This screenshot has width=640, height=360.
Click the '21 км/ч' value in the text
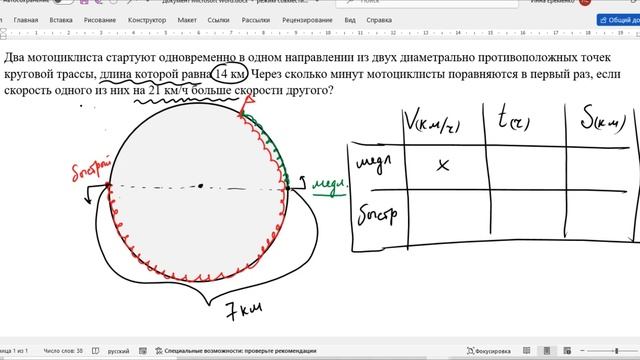[x=168, y=90]
